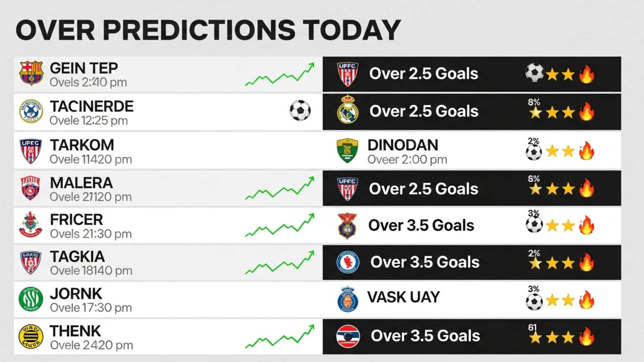The image size is (644, 362).
Task: Click the star rating in FRICER row
Action: [560, 226]
